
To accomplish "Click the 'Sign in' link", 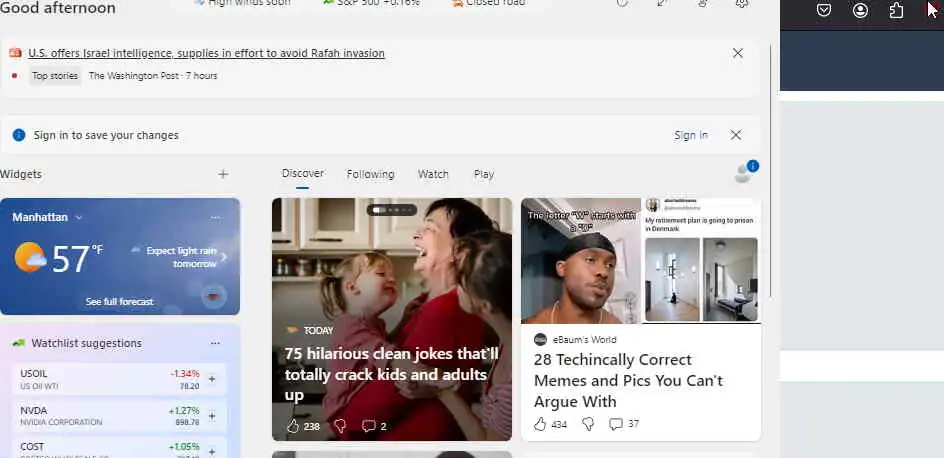I will [691, 135].
